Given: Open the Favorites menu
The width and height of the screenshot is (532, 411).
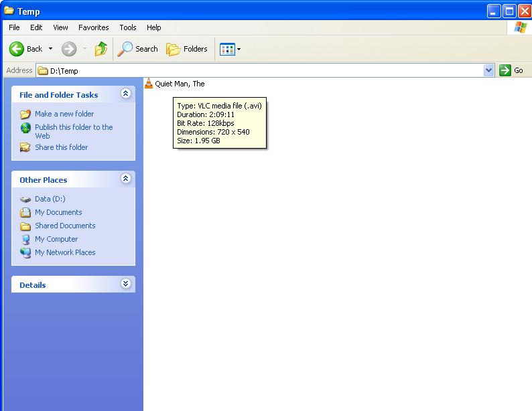Looking at the screenshot, I should (x=93, y=27).
